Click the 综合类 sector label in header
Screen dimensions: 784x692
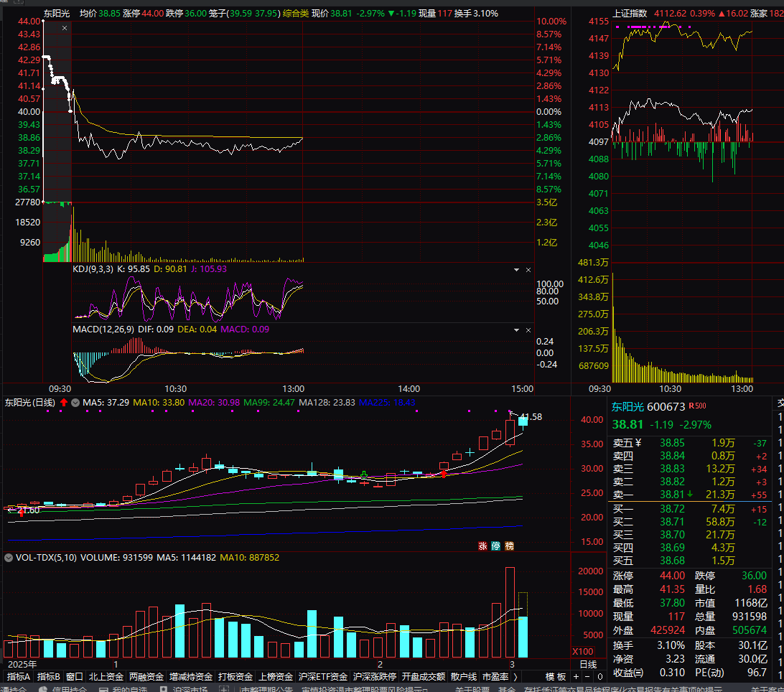296,14
